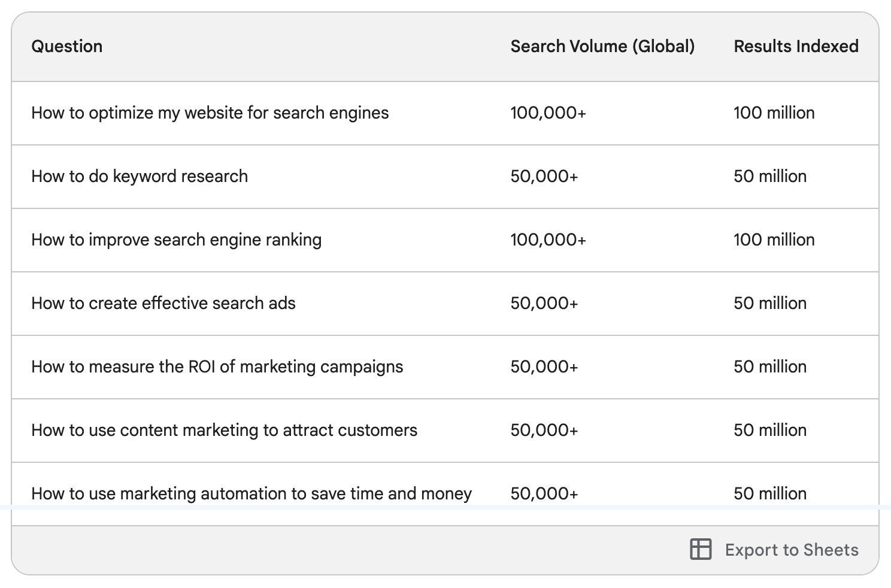The image size is (891, 588).
Task: Click search volume for optimize my website row
Action: coord(548,113)
